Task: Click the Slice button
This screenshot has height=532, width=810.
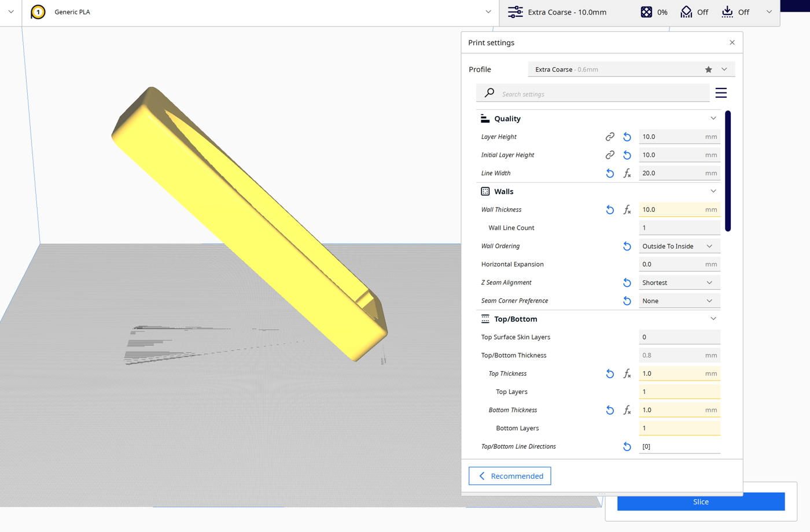Action: click(701, 501)
